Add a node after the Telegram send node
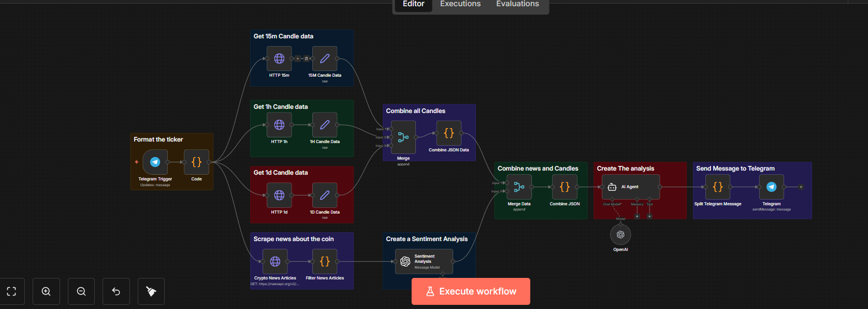This screenshot has height=309, width=868. [801, 187]
